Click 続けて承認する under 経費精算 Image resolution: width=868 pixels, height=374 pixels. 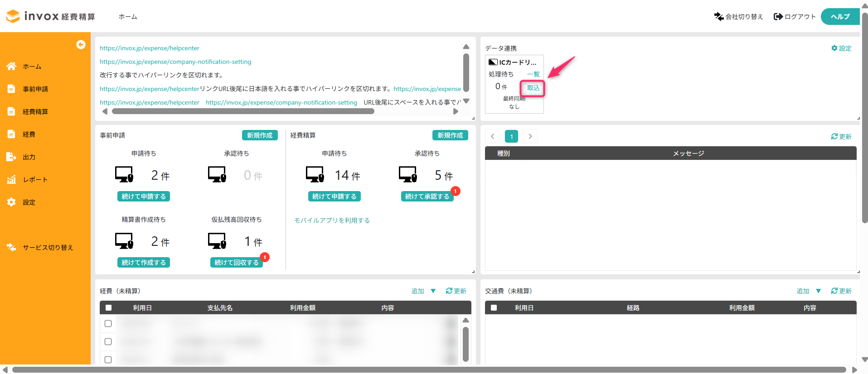pyautogui.click(x=427, y=197)
